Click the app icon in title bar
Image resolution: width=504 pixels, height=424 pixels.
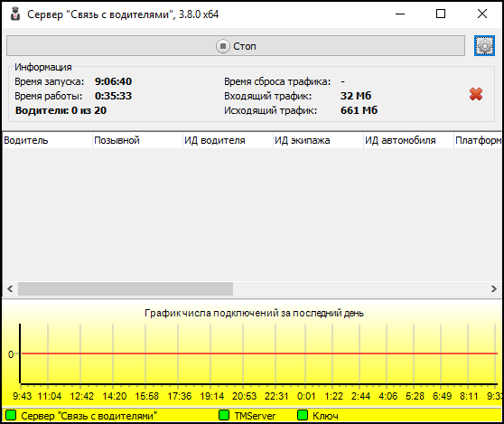pos(14,14)
